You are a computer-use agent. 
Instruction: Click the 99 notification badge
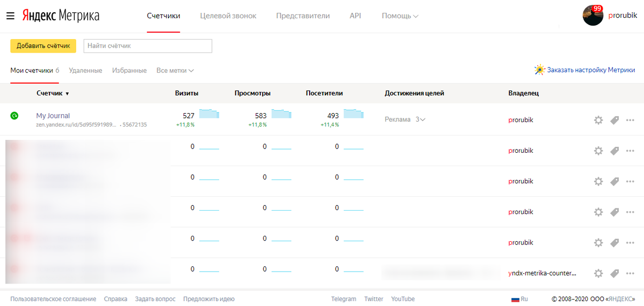tap(598, 9)
